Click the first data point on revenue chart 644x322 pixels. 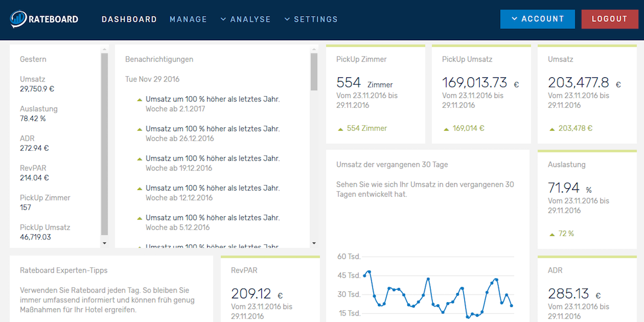click(364, 276)
